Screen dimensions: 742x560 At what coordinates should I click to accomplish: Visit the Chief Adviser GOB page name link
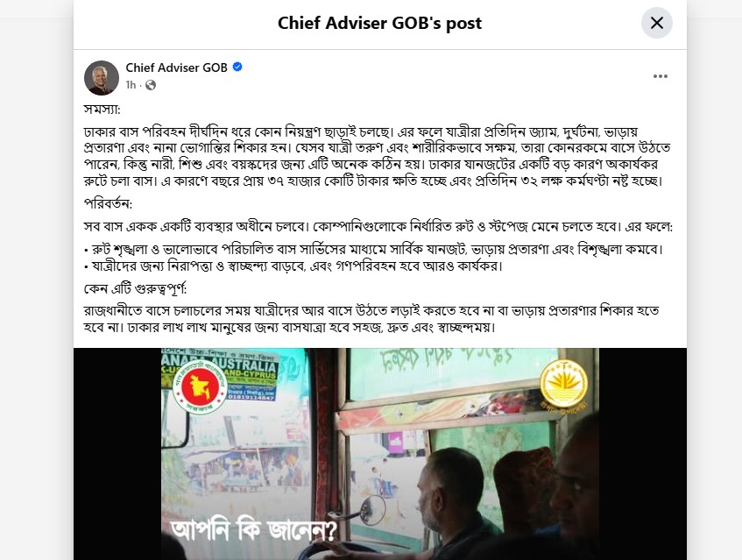pos(176,67)
